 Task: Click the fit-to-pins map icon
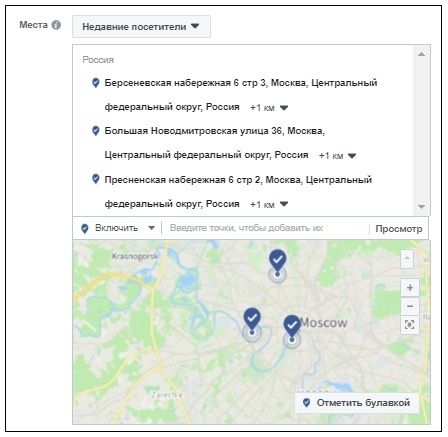point(410,324)
